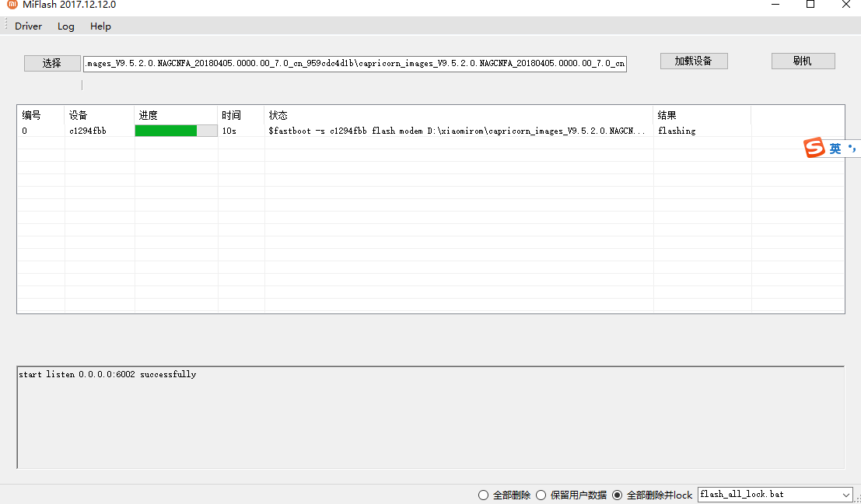
Task: Click the 10s time cell
Action: (229, 131)
